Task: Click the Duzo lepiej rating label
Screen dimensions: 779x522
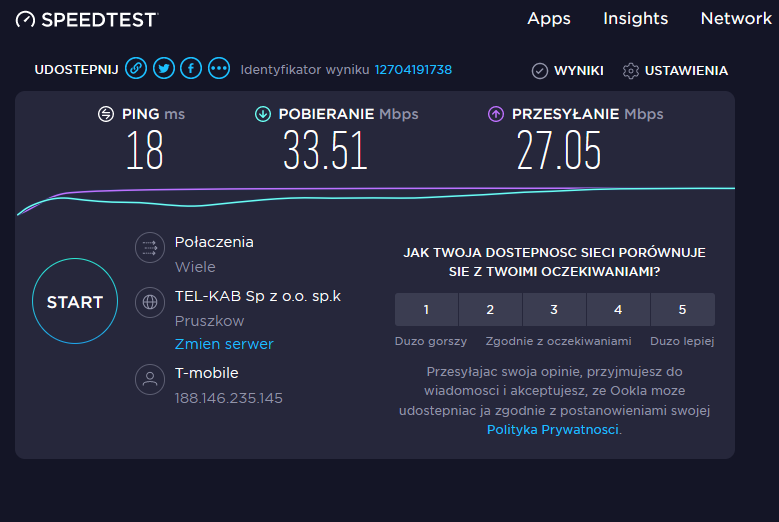Action: [682, 341]
